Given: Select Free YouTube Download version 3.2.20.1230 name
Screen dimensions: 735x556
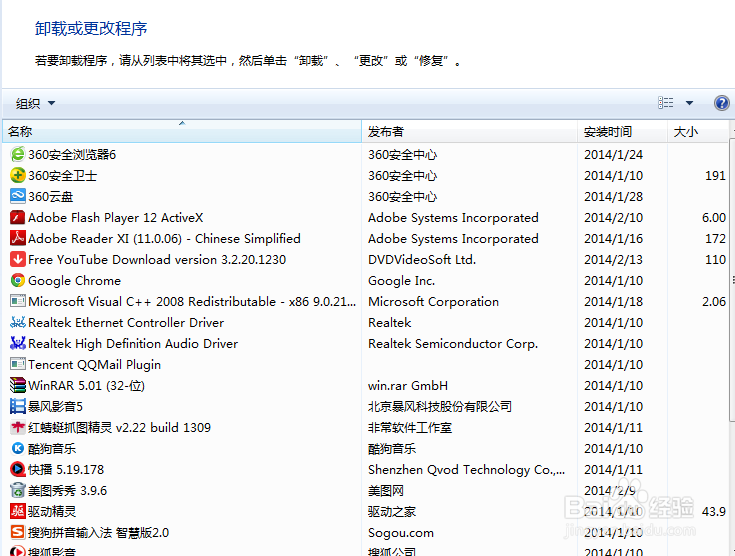Looking at the screenshot, I should 157,260.
